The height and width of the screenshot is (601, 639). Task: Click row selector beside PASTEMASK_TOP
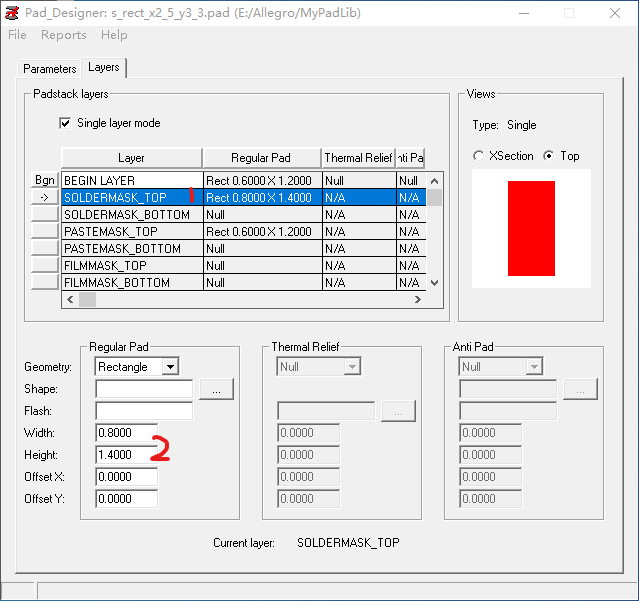point(44,231)
